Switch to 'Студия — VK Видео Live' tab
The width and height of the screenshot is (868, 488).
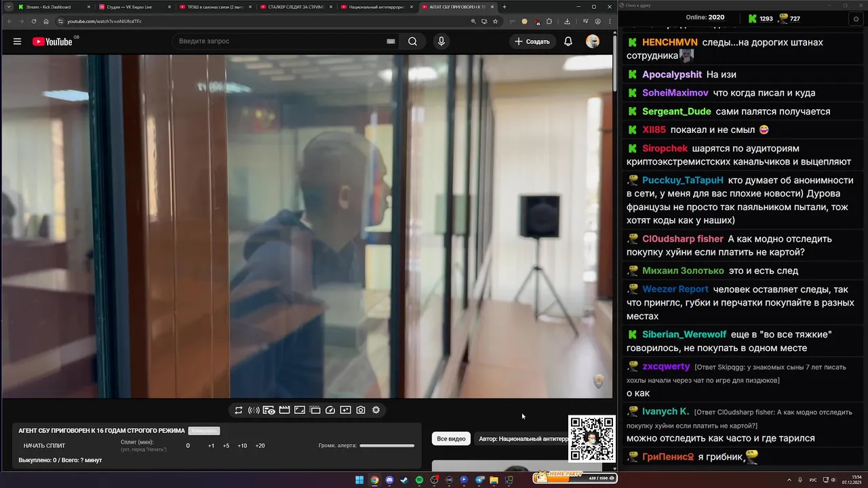pyautogui.click(x=133, y=7)
